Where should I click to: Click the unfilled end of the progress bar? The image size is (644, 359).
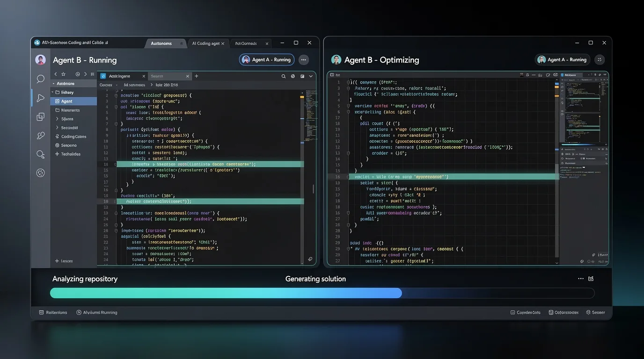point(498,293)
